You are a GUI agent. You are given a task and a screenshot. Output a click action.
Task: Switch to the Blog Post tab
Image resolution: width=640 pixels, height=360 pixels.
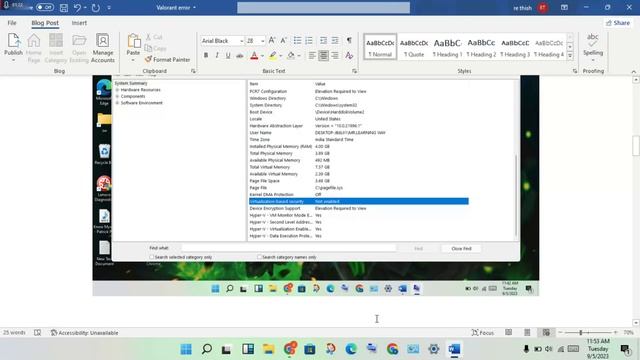[45, 23]
